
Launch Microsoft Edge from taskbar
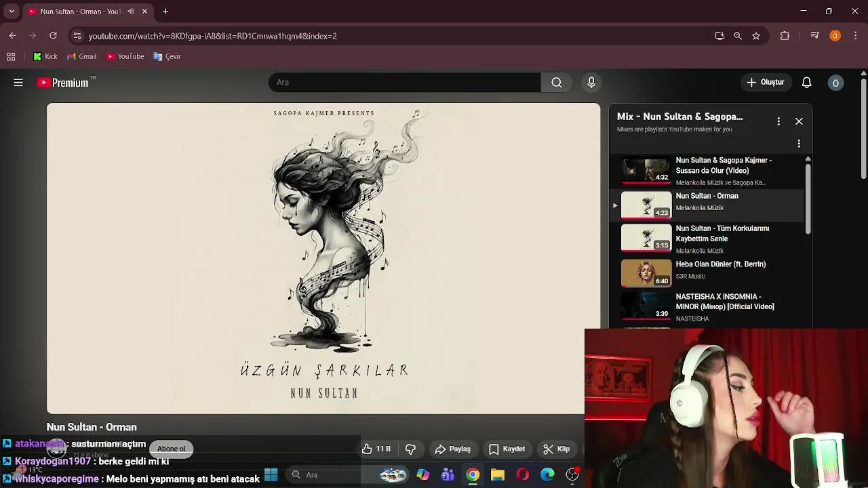tap(547, 475)
